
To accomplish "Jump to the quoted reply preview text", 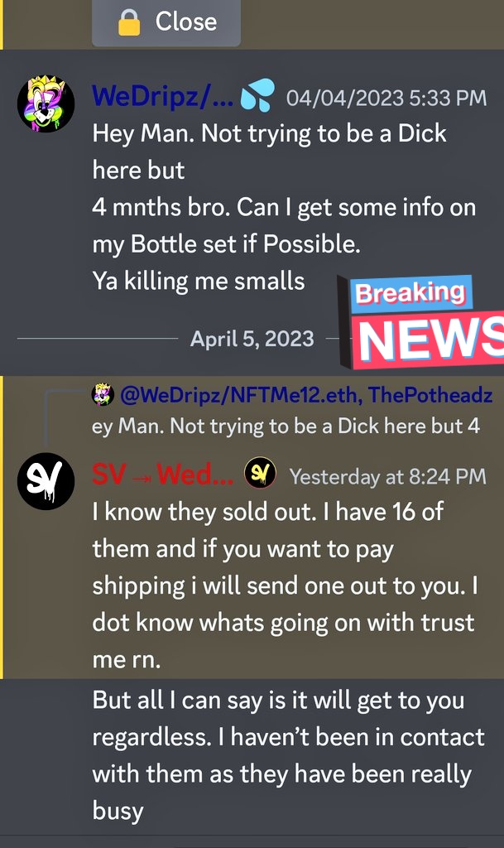I will [286, 426].
